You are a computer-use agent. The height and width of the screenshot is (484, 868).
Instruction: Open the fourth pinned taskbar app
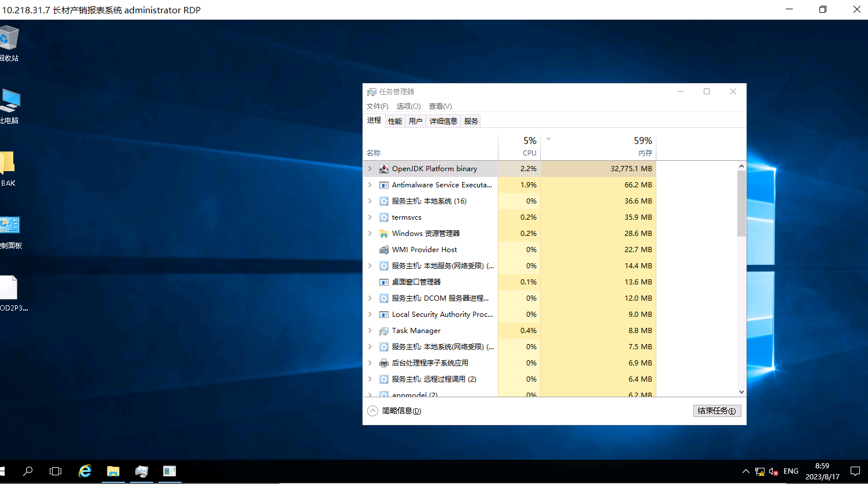pyautogui.click(x=169, y=471)
